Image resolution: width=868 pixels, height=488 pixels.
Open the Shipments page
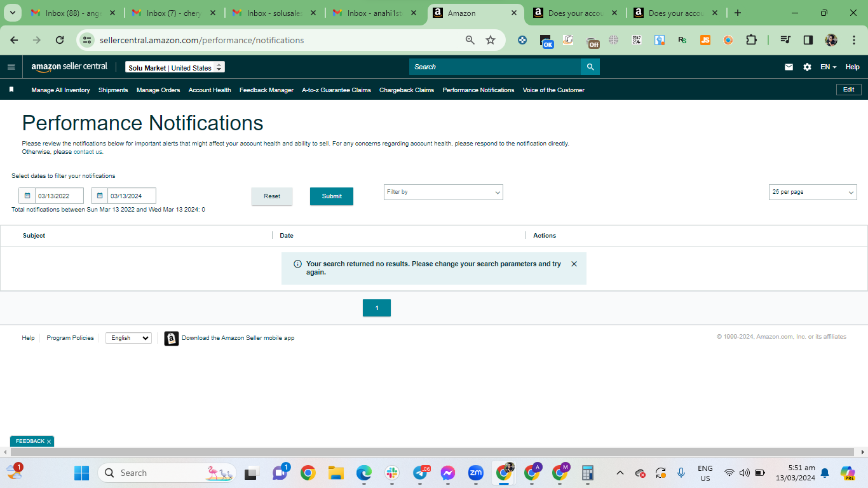click(x=113, y=90)
